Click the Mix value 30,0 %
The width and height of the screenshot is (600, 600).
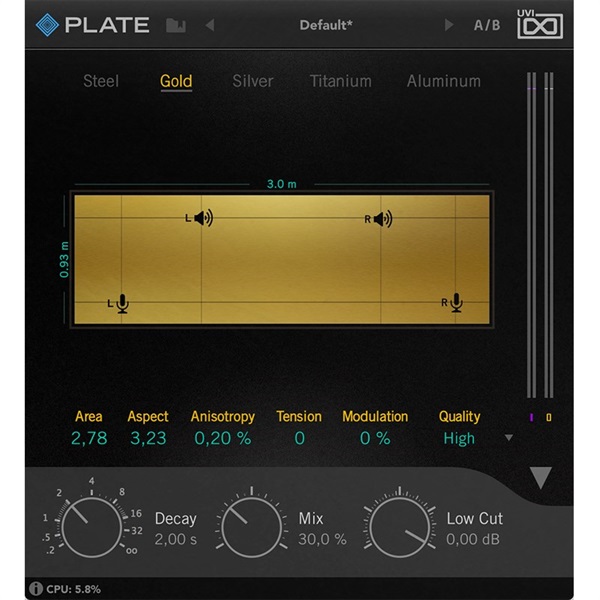point(322,539)
